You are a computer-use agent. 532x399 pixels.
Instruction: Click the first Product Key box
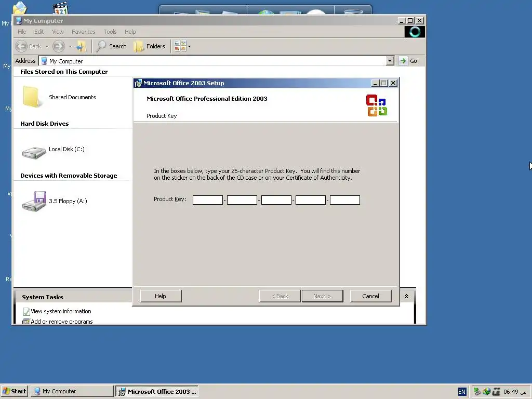coord(208,200)
